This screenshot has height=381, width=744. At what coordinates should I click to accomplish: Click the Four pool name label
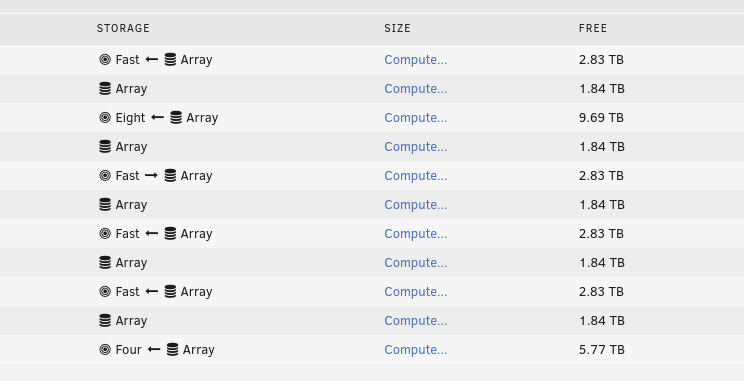point(129,350)
